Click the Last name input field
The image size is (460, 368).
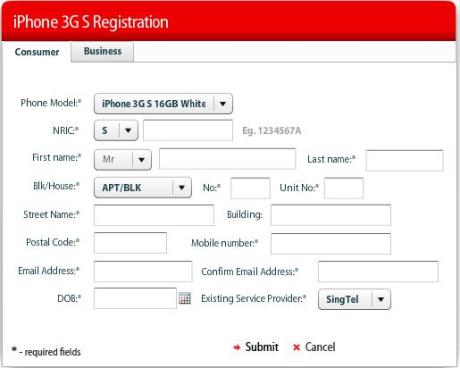pos(404,160)
